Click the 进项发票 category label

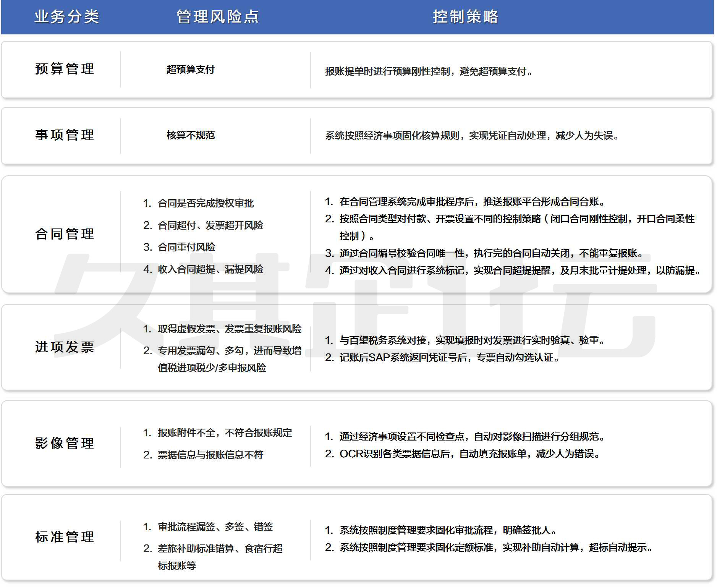tap(65, 347)
